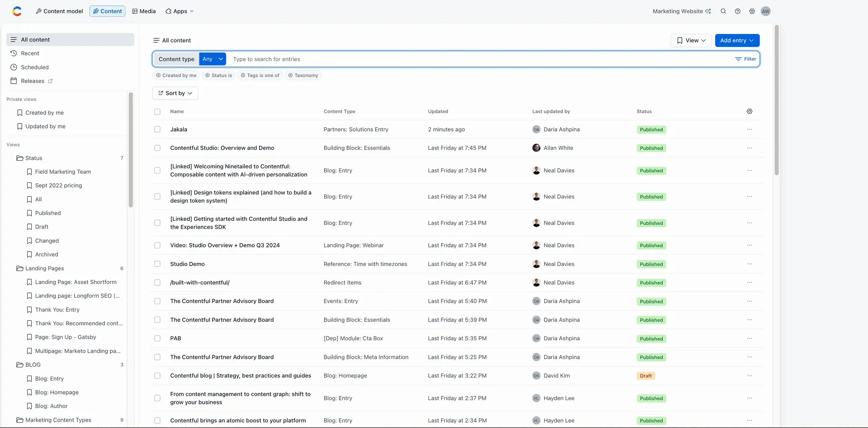Image resolution: width=868 pixels, height=428 pixels.
Task: Click the Published status badge on Jakala row
Action: (x=651, y=130)
